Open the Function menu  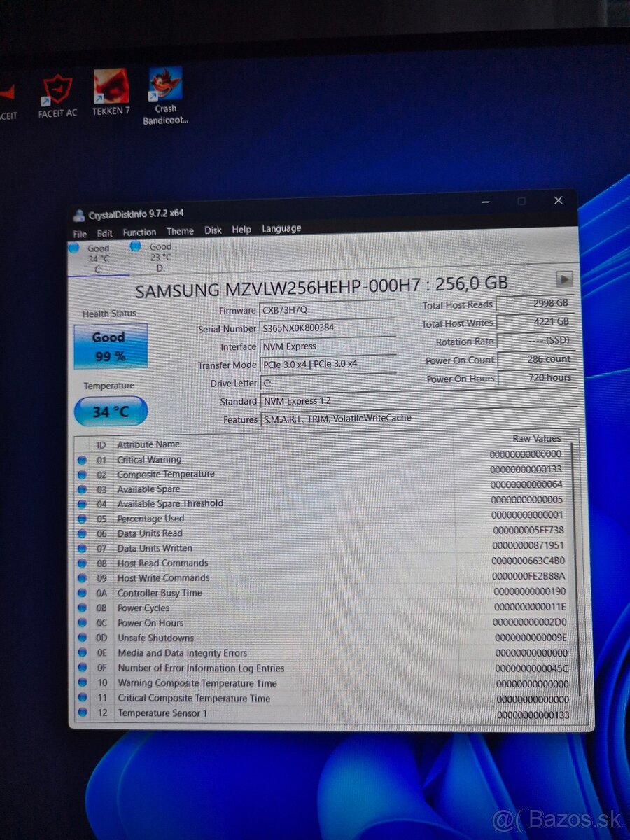pos(139,232)
